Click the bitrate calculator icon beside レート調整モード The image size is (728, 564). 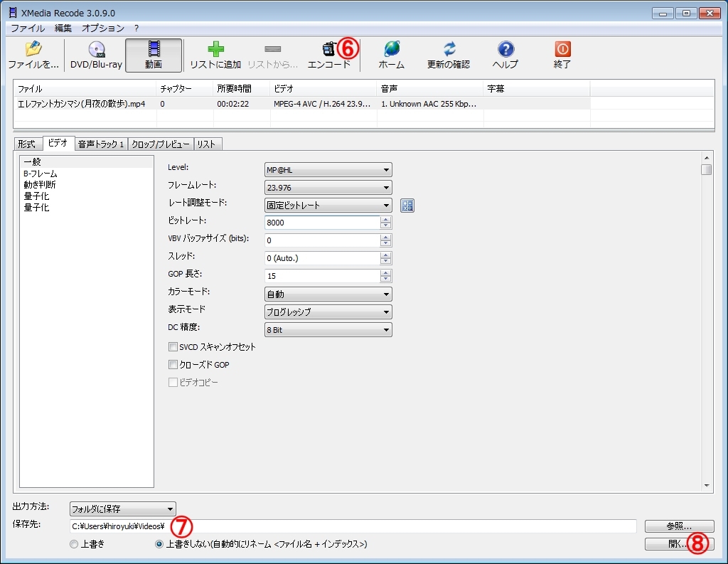[x=407, y=206]
